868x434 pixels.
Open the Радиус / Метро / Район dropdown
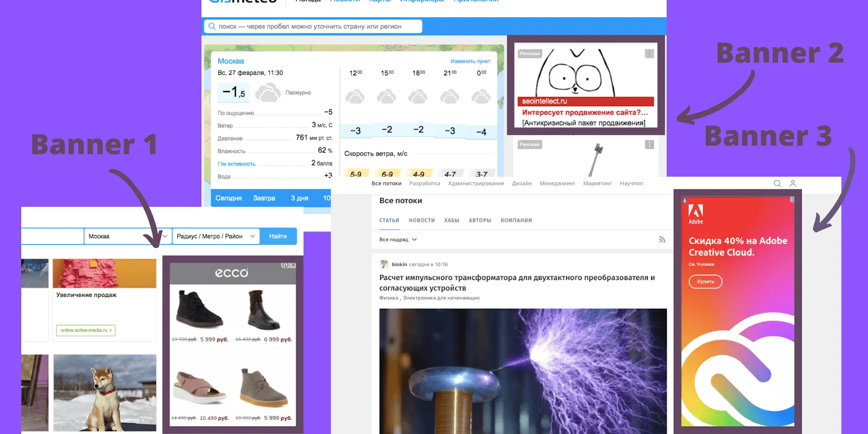(215, 236)
